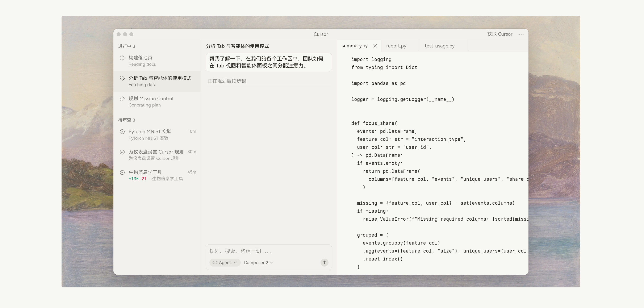Click the checkmark icon for 为仪表盘设置 Cursor 规则
This screenshot has width=644, height=308.
click(x=122, y=152)
